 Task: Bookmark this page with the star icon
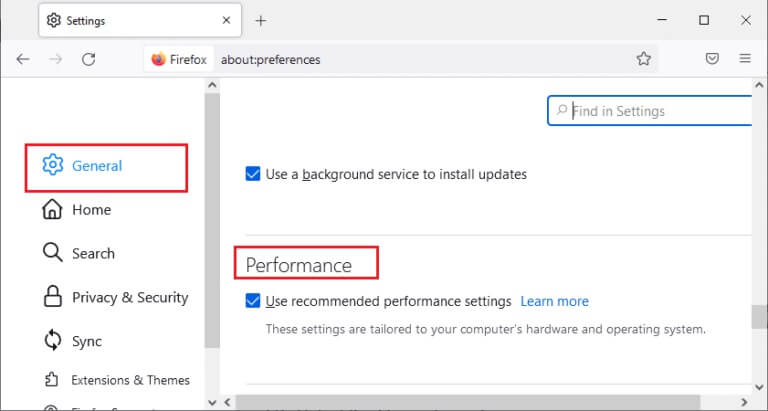644,59
